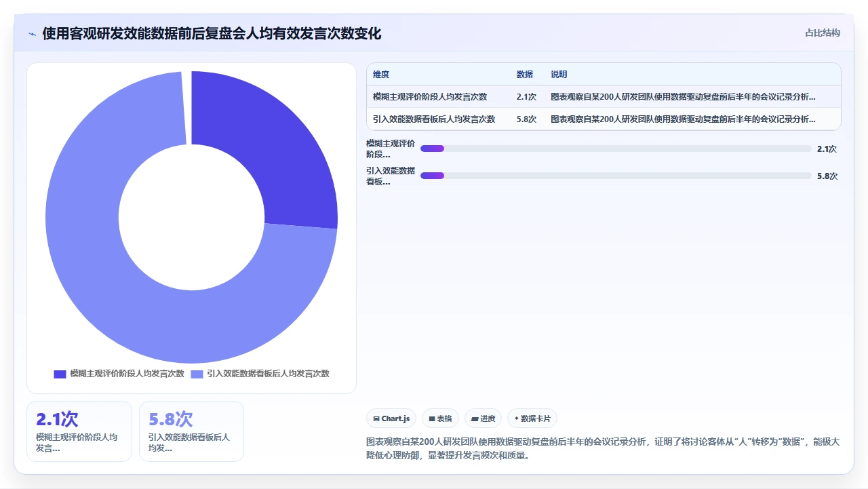The height and width of the screenshot is (489, 868).
Task: Click the 表格 tag
Action: (x=440, y=418)
